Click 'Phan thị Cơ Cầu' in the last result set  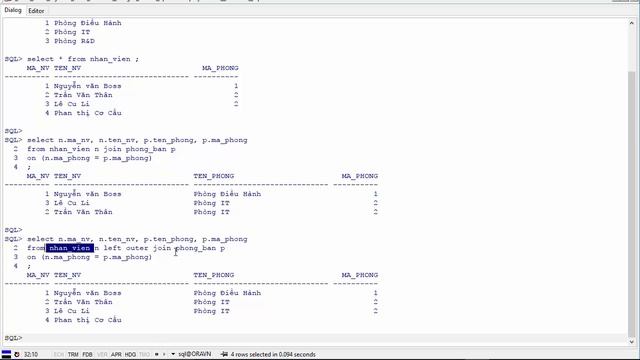[x=88, y=320]
